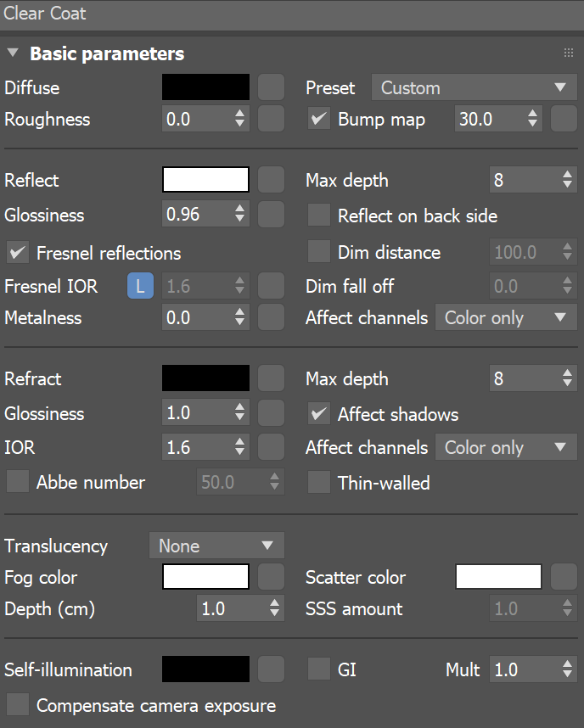Open the Preset Custom dropdown
Viewport: 584px width, 728px height.
(474, 87)
